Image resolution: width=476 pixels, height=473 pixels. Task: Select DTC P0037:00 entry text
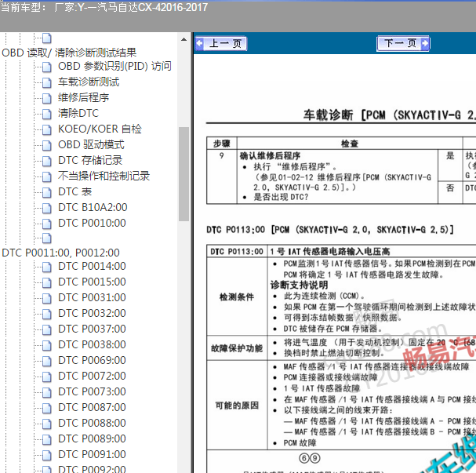[x=92, y=329]
